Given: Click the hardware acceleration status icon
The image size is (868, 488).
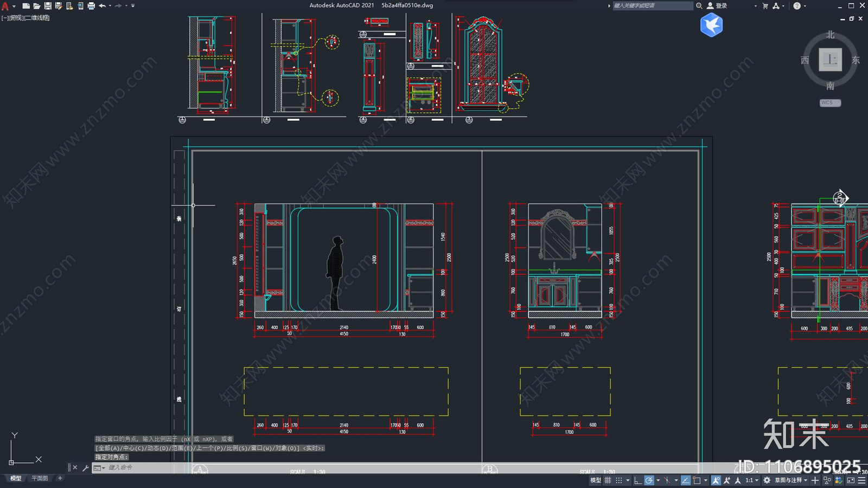Looking at the screenshot, I should point(839,480).
